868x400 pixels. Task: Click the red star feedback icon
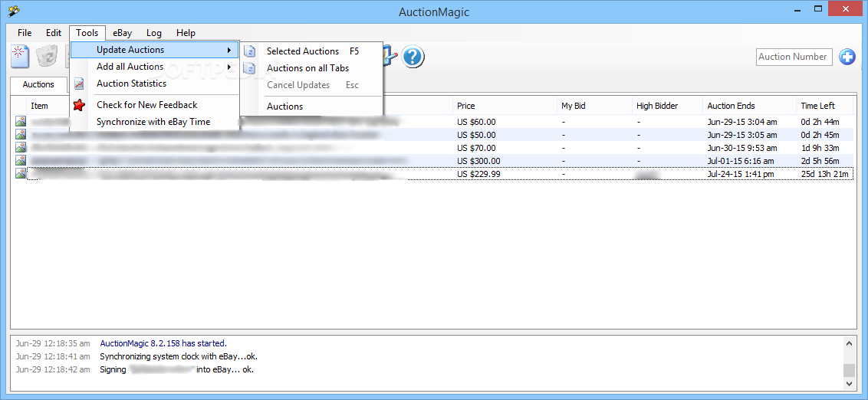(79, 104)
